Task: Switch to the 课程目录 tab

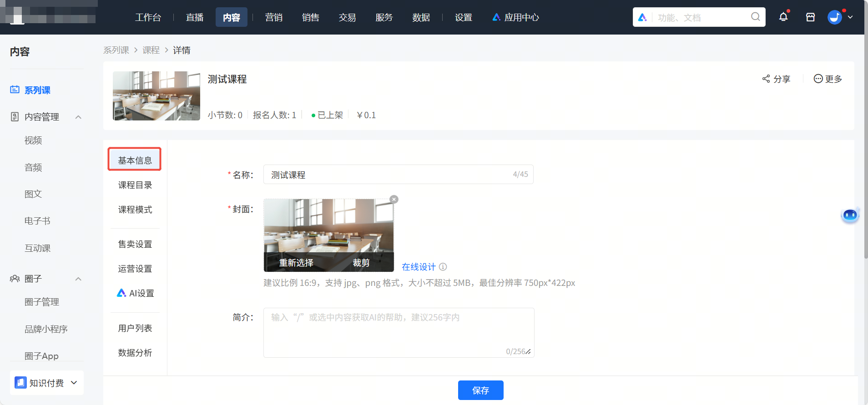Action: (135, 185)
